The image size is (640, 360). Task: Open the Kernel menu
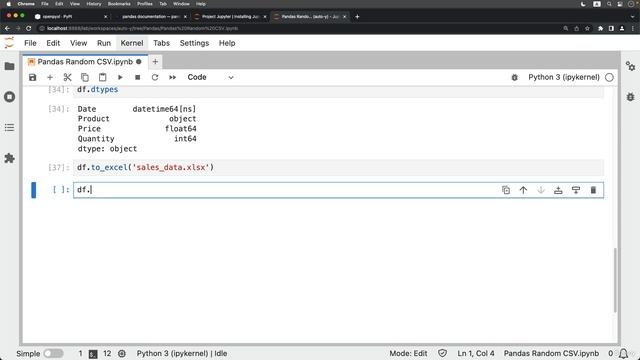(x=132, y=43)
